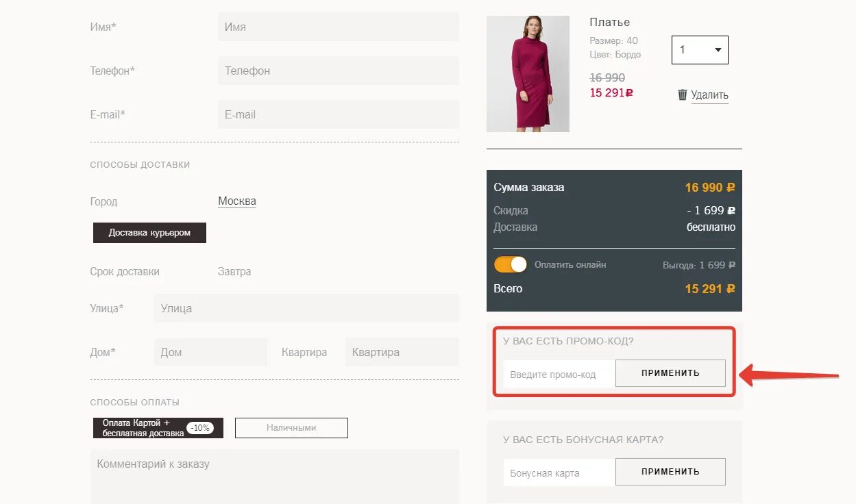Screen dimensions: 856x504
Task: Focus the E-mail input field
Action: (339, 114)
